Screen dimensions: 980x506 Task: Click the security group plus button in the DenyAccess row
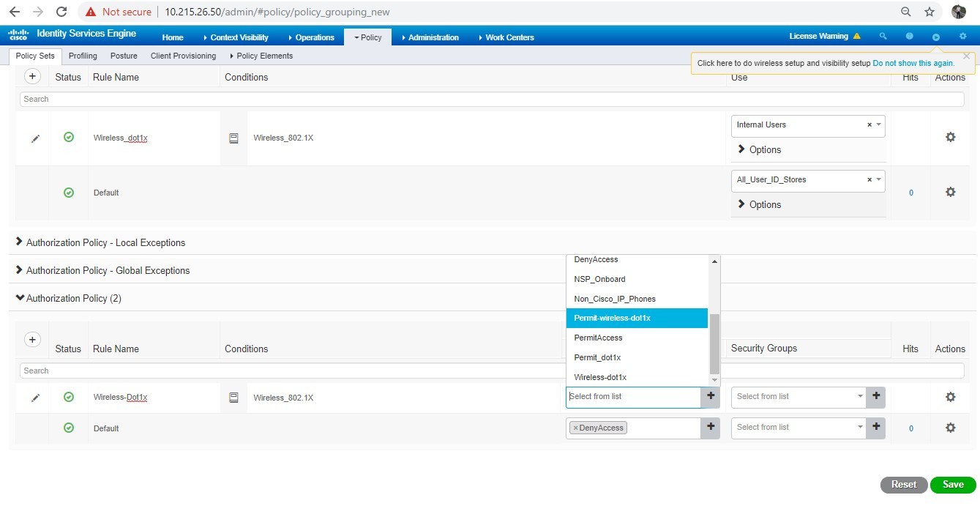(x=876, y=427)
